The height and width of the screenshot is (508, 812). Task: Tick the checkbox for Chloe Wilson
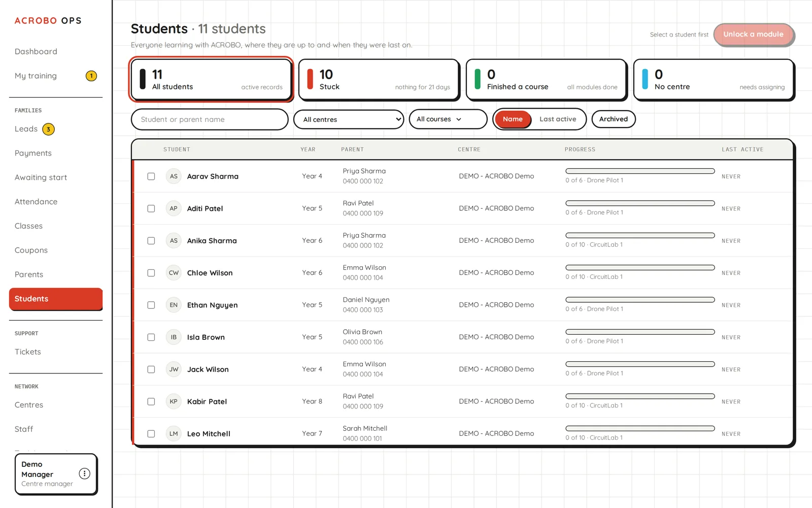151,273
